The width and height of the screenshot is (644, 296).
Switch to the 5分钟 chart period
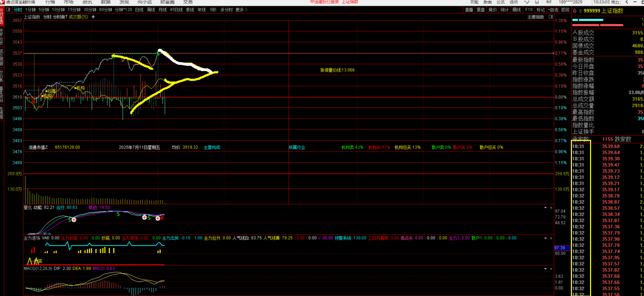click(x=44, y=10)
